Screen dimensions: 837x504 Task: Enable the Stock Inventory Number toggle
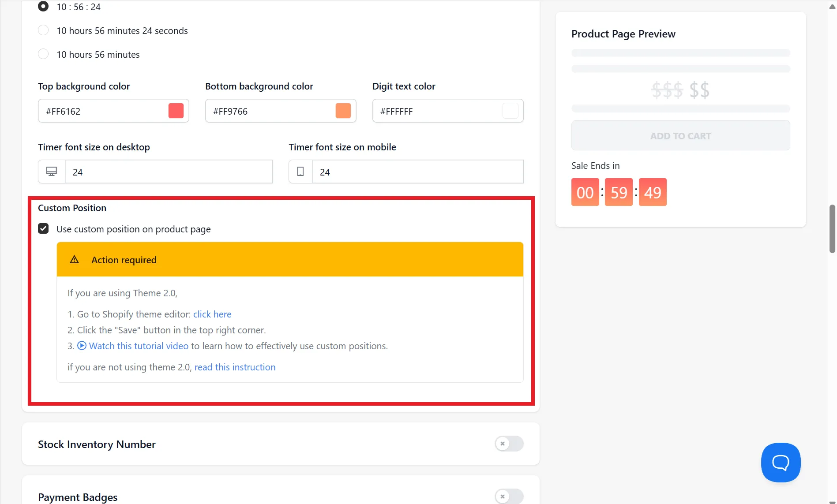[509, 444]
